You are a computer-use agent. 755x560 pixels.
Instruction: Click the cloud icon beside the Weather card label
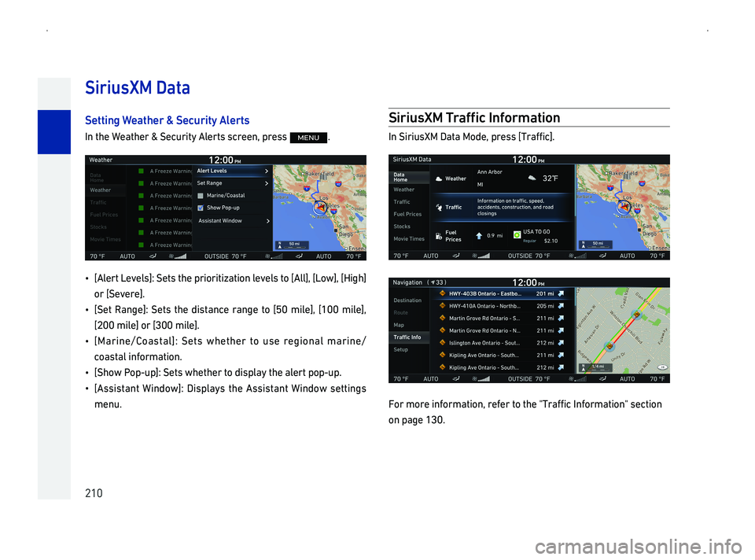coord(439,179)
